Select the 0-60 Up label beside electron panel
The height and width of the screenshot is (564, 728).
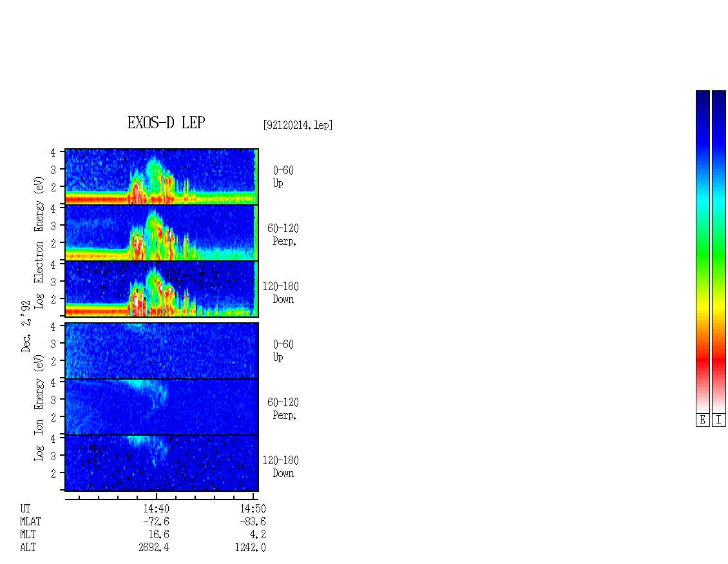pos(283,177)
